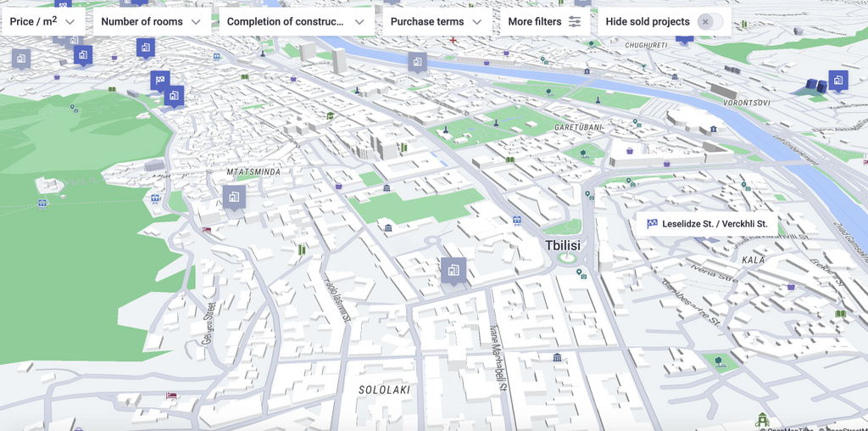Click the camera viewpoint icon below Tbilisi roundabout
Image resolution: width=868 pixels, height=431 pixels.
(x=581, y=274)
